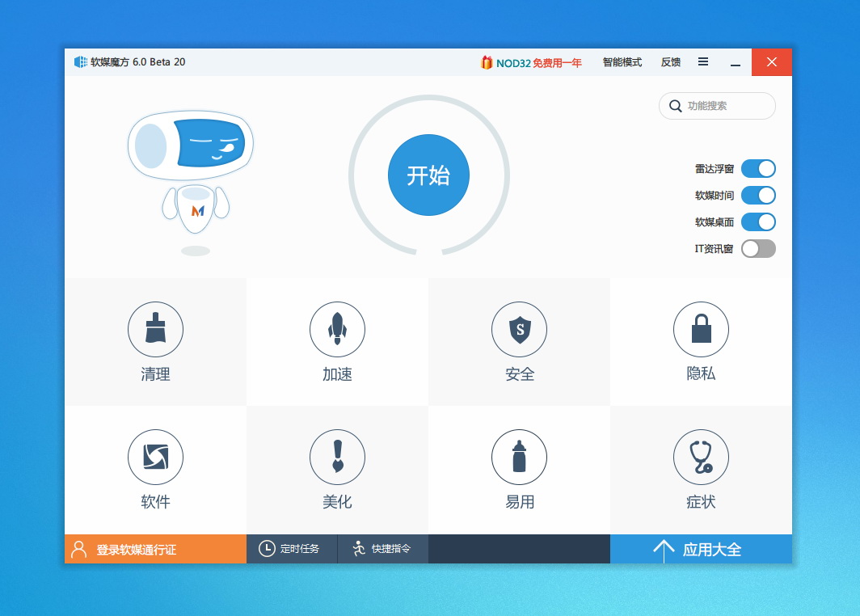Click the 美化 text label
860x616 pixels.
coord(337,501)
